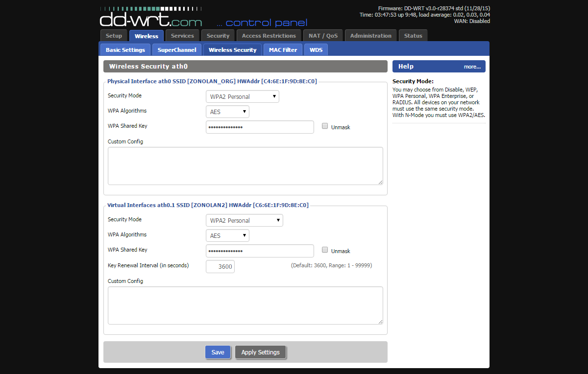588x374 pixels.
Task: Go to the Status tab
Action: (x=413, y=36)
